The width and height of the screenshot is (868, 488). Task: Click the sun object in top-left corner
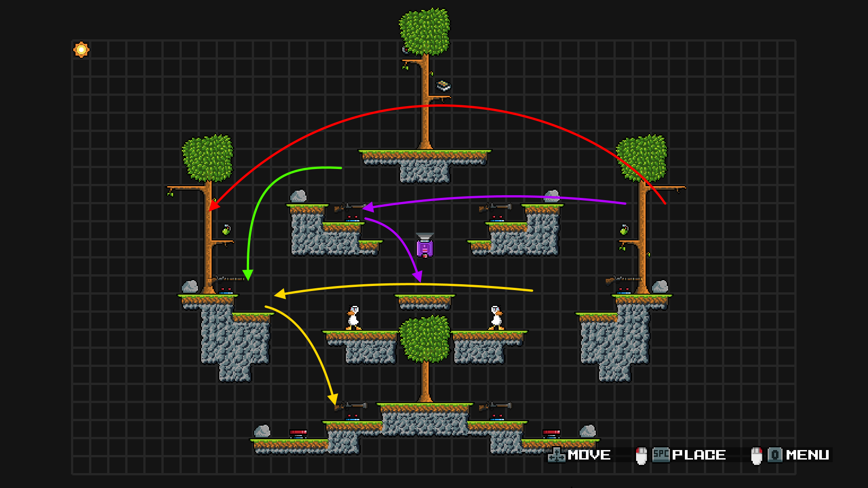[x=81, y=50]
